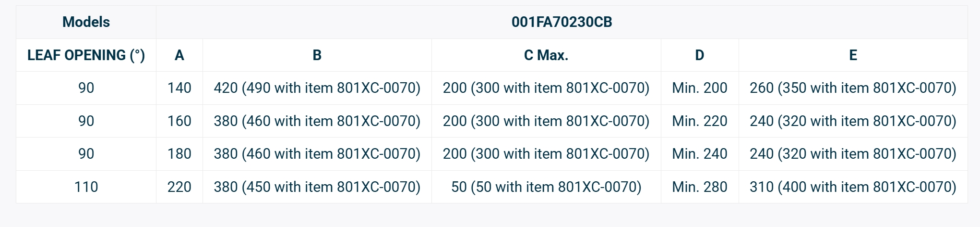Select the A value 180 cell
The image size is (980, 227).
(x=179, y=154)
